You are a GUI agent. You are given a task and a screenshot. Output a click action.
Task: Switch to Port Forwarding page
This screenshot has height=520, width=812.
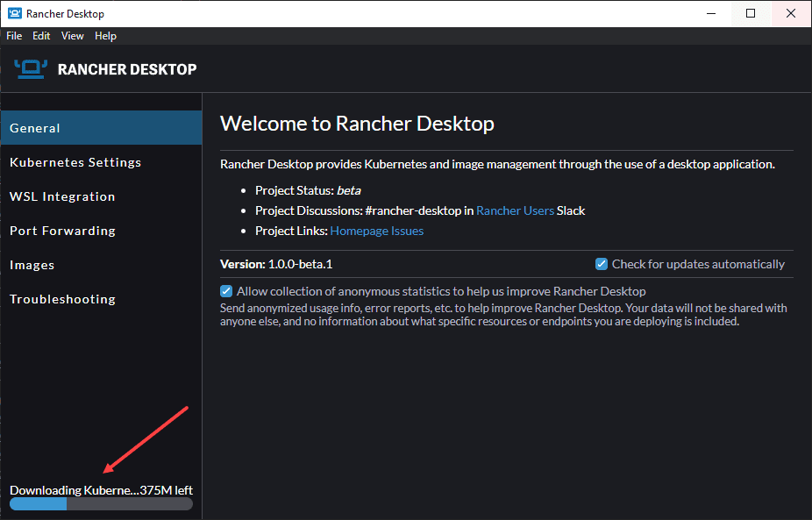click(x=102, y=231)
